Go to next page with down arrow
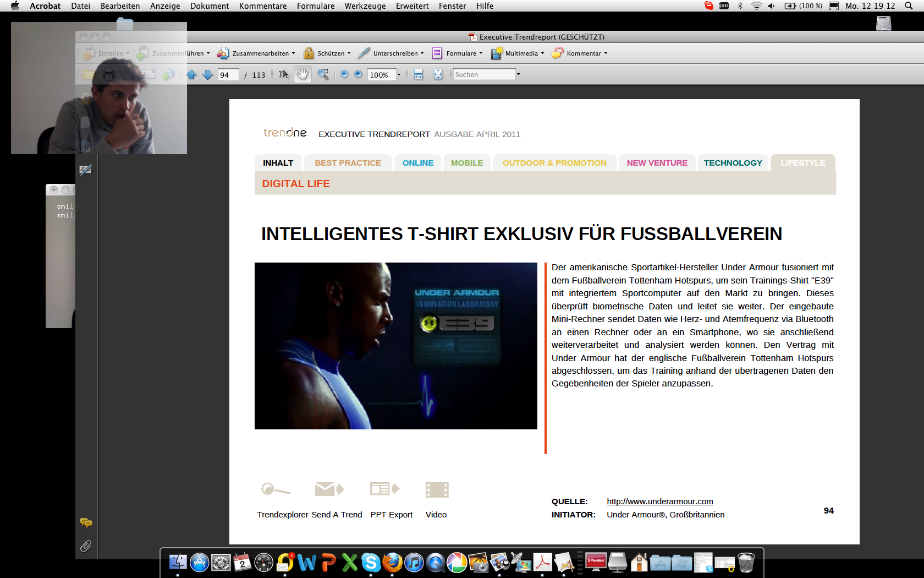 [207, 74]
